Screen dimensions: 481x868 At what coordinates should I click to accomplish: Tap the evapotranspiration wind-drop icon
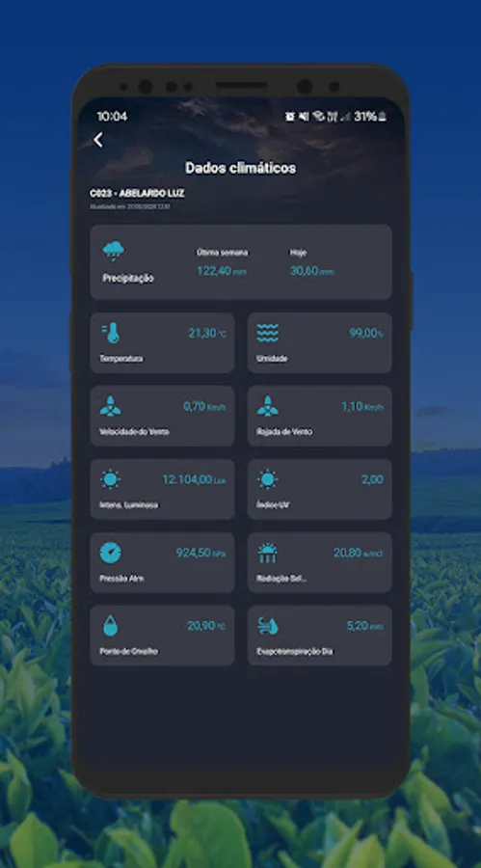(268, 626)
